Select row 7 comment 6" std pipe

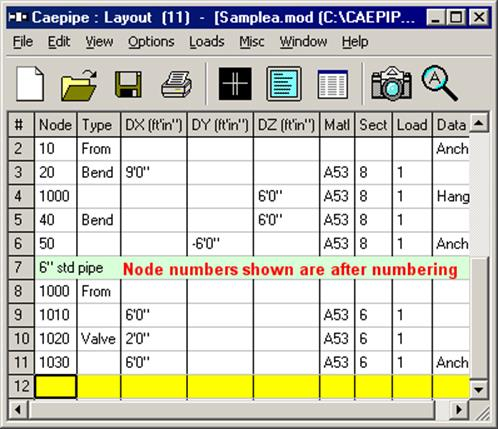pos(71,268)
